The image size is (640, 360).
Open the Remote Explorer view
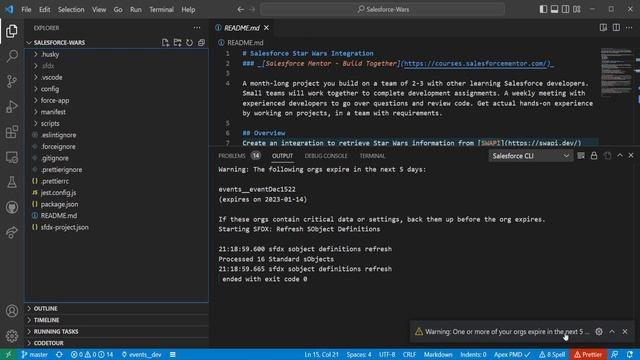[12, 157]
